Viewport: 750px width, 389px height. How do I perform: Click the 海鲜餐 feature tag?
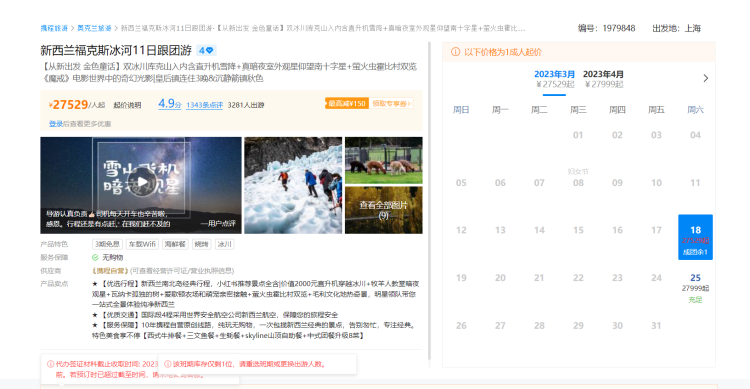[x=175, y=244]
